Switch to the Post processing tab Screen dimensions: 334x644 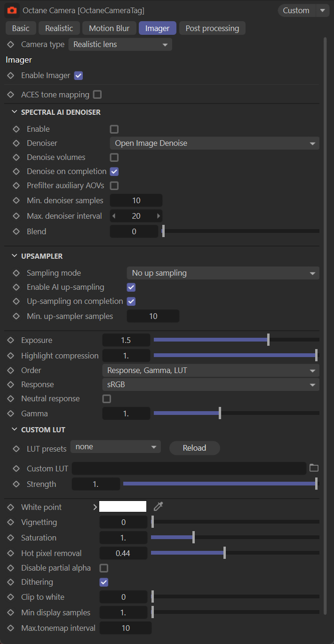pos(212,28)
